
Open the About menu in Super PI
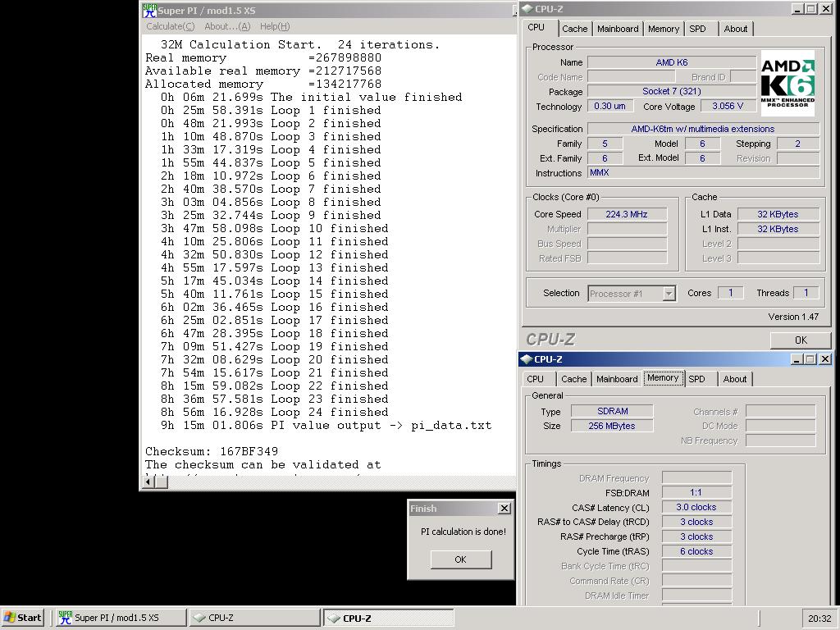click(x=227, y=26)
